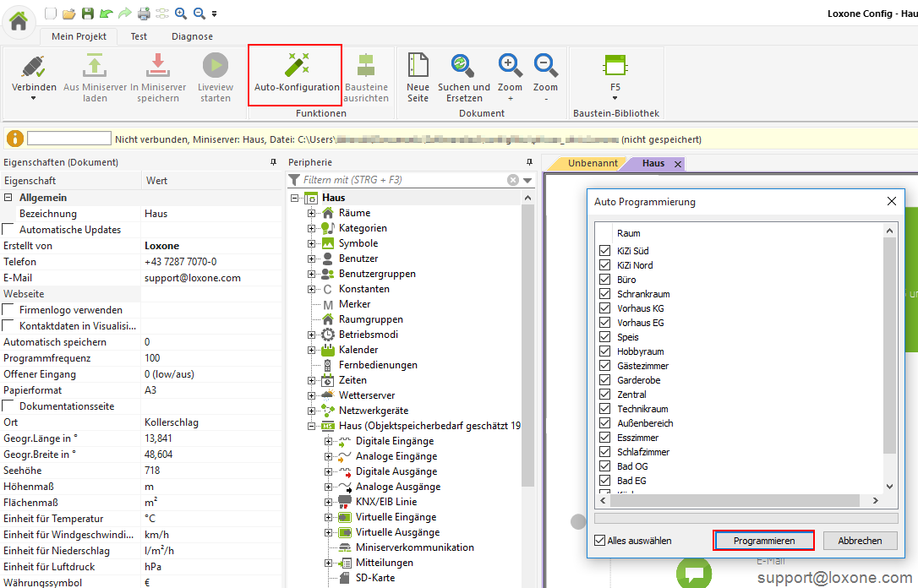Click the Peripherie filter search field
Screen dimensions: 918x588
pos(403,180)
